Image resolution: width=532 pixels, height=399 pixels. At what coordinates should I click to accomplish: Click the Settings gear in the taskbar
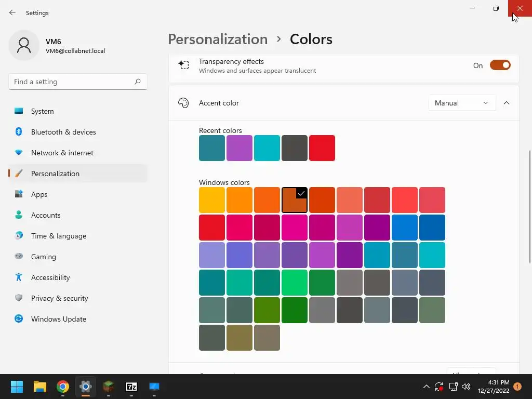click(x=86, y=387)
